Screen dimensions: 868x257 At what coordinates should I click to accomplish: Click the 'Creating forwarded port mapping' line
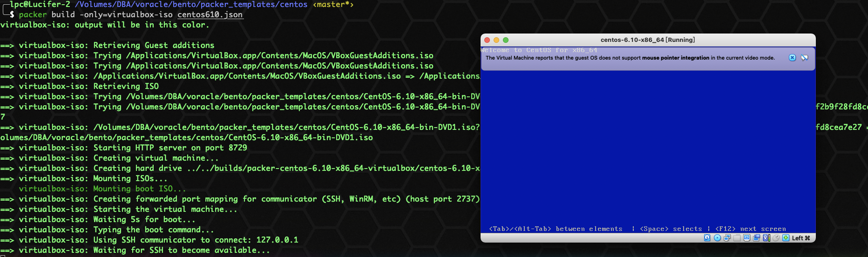click(x=240, y=199)
